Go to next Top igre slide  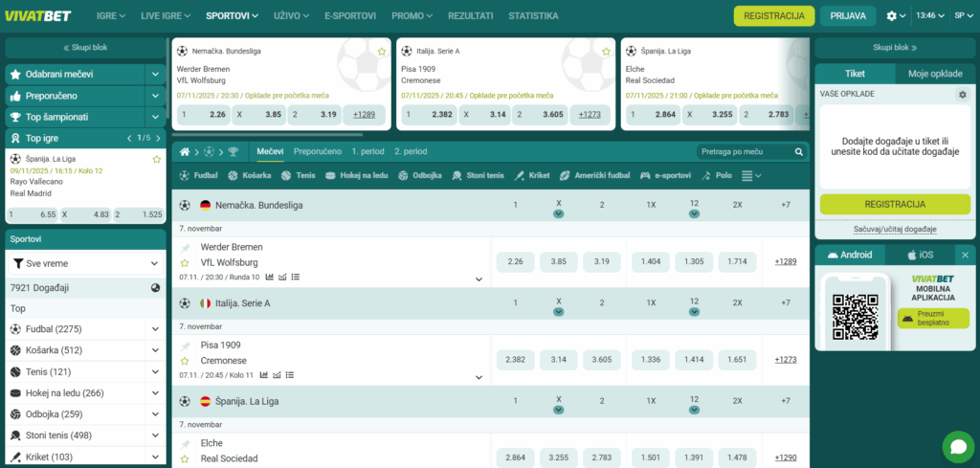(157, 139)
